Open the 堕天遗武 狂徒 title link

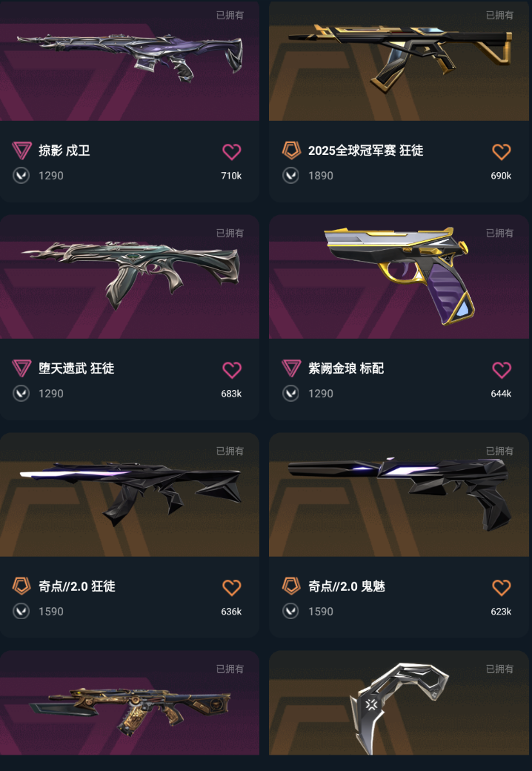(x=76, y=368)
